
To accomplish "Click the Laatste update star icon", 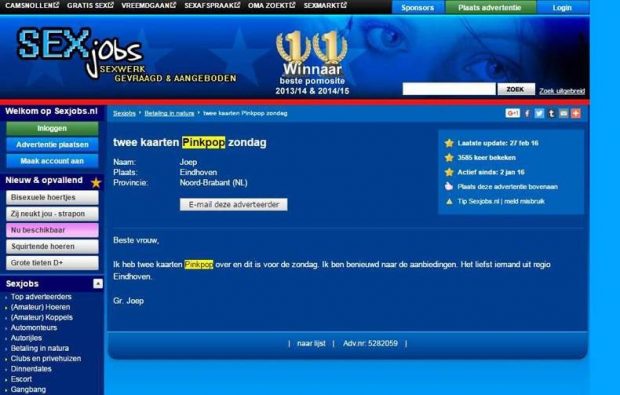I will (449, 143).
